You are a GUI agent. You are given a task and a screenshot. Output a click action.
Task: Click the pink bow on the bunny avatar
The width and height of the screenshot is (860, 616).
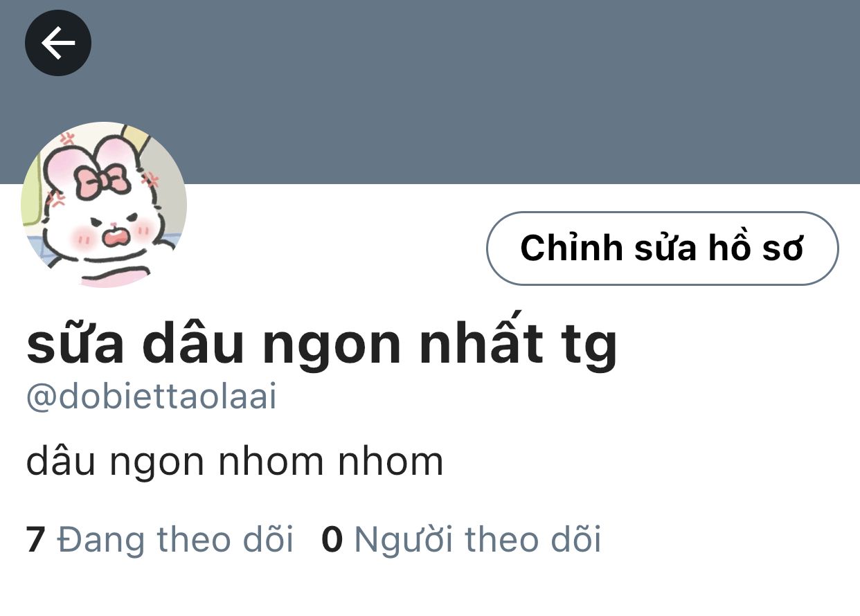pyautogui.click(x=103, y=179)
